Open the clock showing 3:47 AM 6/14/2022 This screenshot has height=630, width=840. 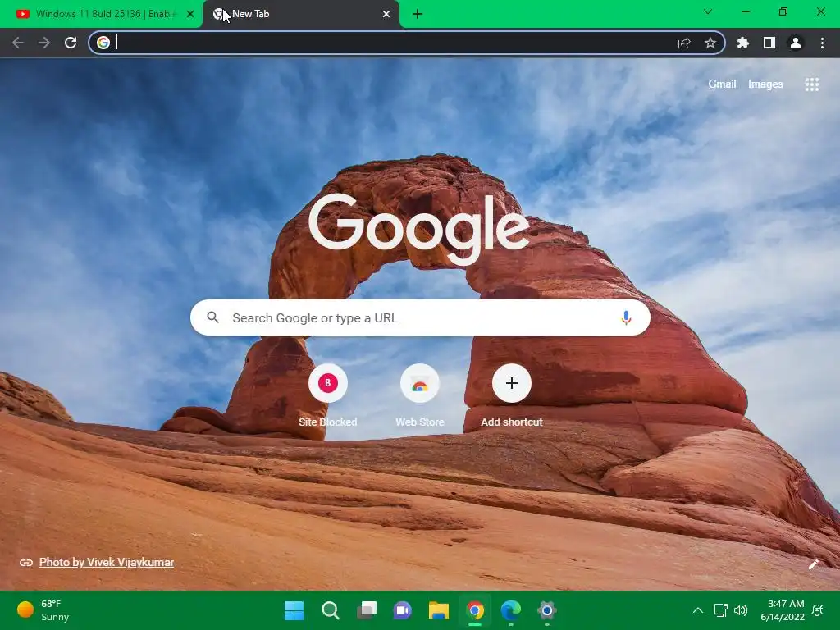tap(783, 610)
